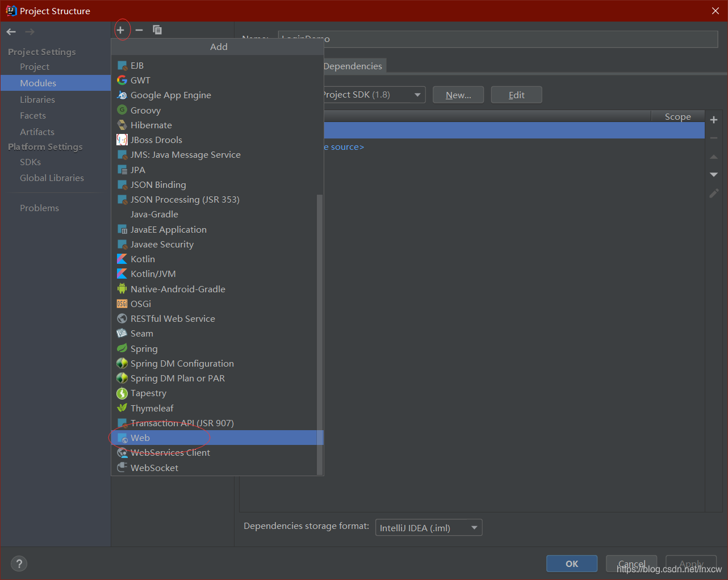The width and height of the screenshot is (728, 580).
Task: Click the Scope column header
Action: tap(677, 116)
